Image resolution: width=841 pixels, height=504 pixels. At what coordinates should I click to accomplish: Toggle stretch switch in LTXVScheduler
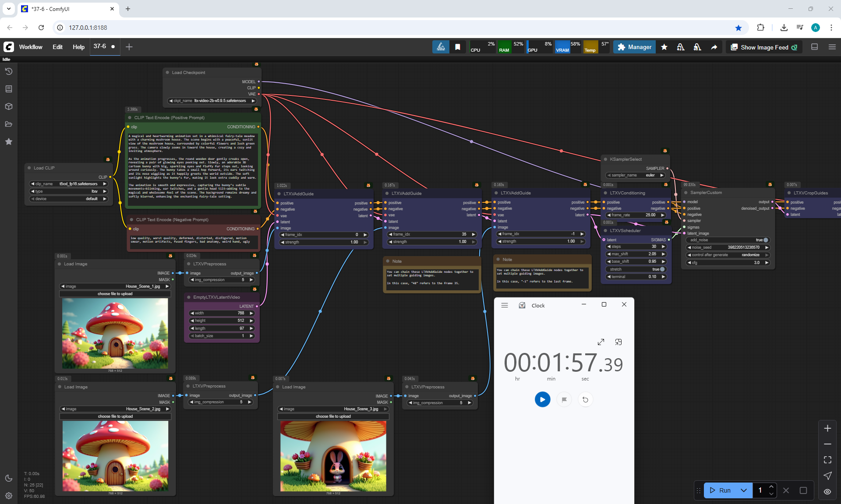coord(662,269)
